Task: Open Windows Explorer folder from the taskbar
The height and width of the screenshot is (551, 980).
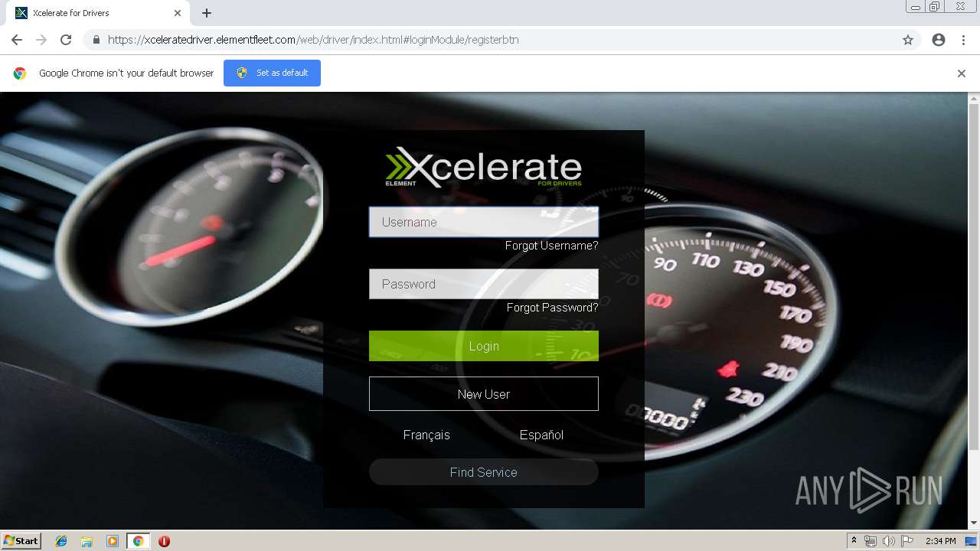Action: (87, 541)
